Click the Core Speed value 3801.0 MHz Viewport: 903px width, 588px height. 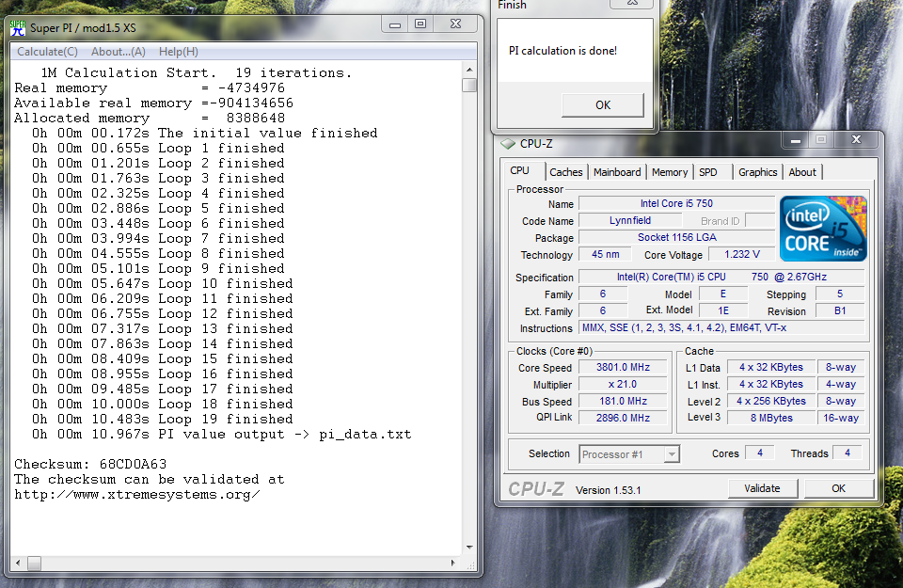pyautogui.click(x=623, y=368)
